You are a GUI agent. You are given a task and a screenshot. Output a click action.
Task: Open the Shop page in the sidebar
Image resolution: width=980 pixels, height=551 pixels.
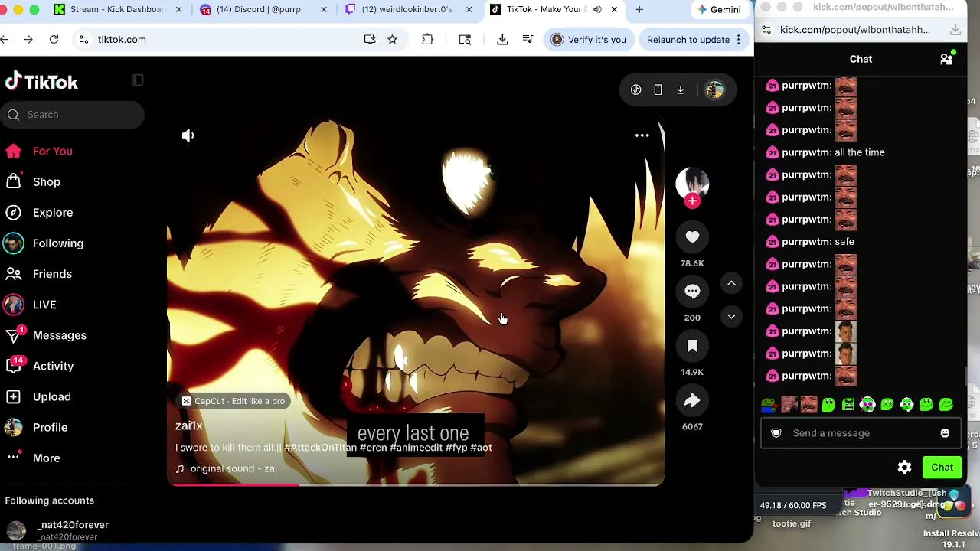[47, 182]
